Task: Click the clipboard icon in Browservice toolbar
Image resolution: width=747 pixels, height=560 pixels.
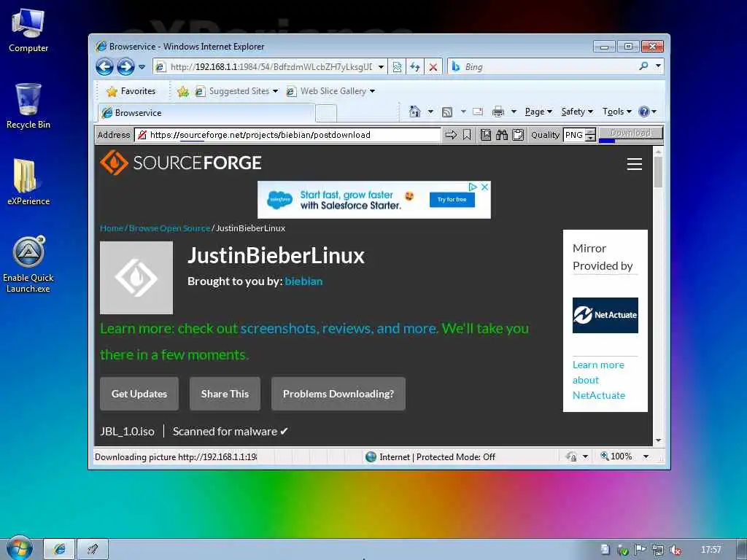Action: click(518, 135)
